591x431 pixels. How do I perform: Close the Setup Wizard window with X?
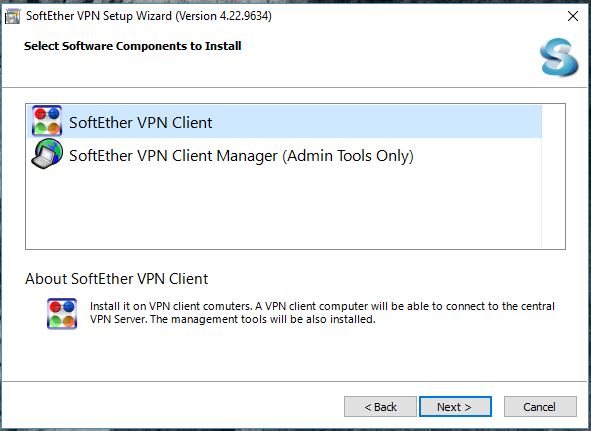[573, 16]
